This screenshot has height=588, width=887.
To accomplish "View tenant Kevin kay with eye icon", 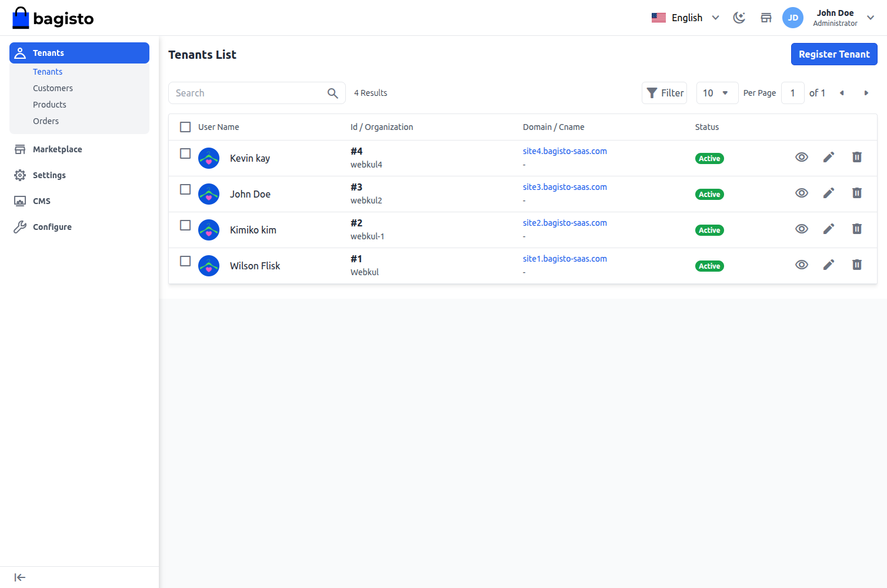I will coord(802,157).
